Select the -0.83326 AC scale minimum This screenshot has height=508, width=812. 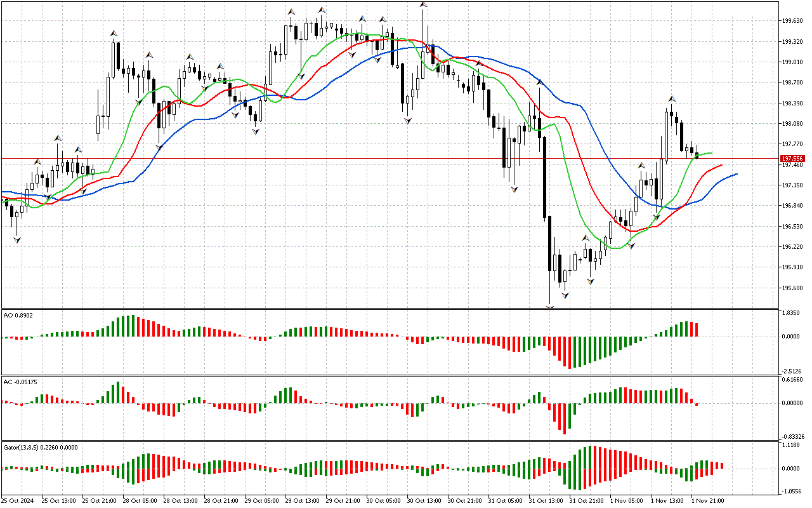[x=793, y=436]
